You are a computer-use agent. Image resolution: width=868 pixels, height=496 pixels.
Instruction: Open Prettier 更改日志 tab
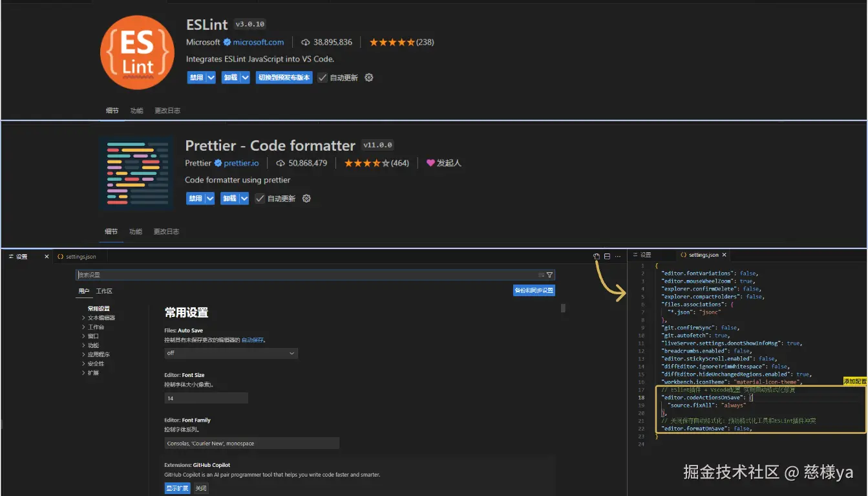167,232
